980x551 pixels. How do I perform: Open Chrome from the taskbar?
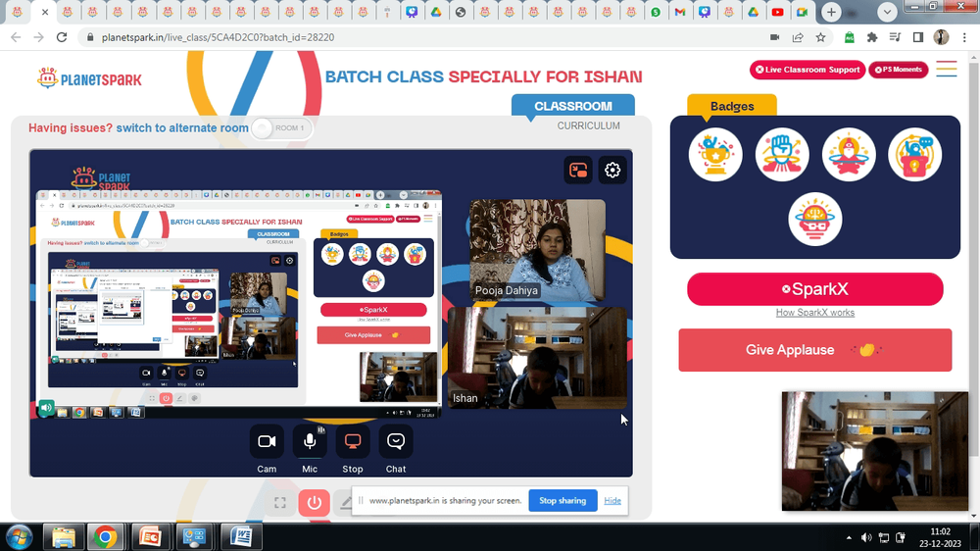[x=106, y=537]
